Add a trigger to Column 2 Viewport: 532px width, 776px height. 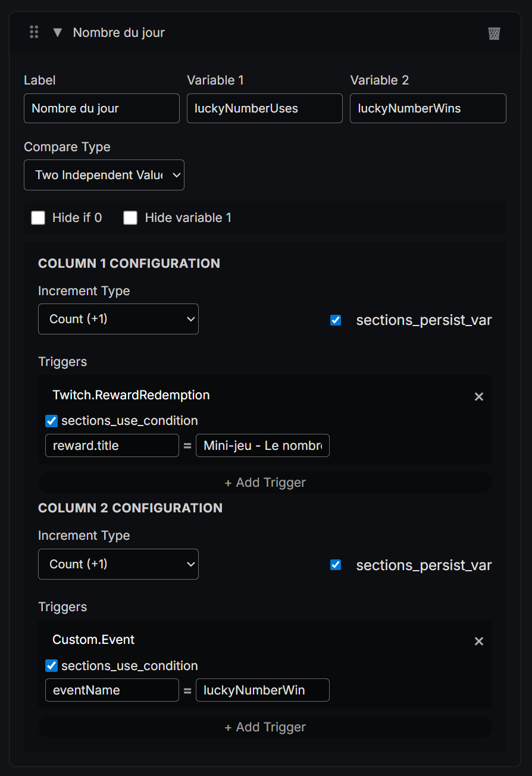(x=265, y=727)
